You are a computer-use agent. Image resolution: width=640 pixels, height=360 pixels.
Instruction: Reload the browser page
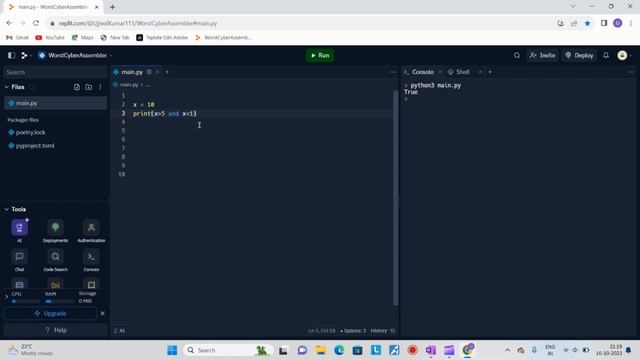click(x=36, y=23)
